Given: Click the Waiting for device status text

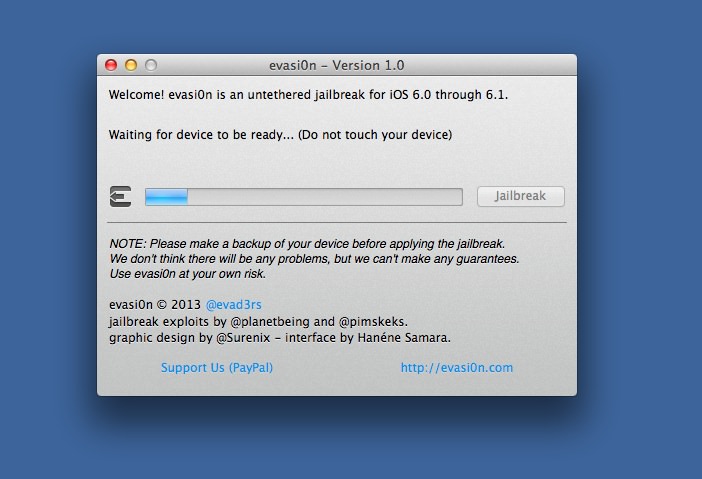Looking at the screenshot, I should tap(280, 135).
